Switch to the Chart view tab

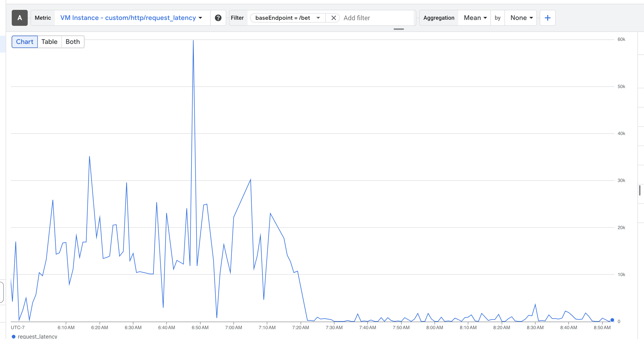(x=24, y=42)
